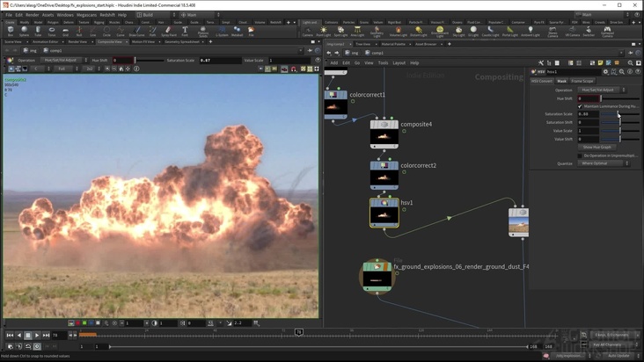Viewport: 644px width, 362px height.
Task: Open the Redshift menu
Action: tap(107, 15)
